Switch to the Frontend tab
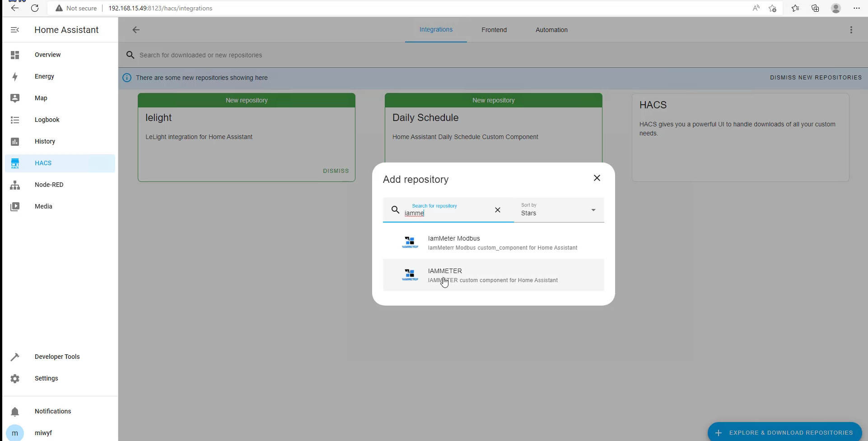 pos(494,30)
